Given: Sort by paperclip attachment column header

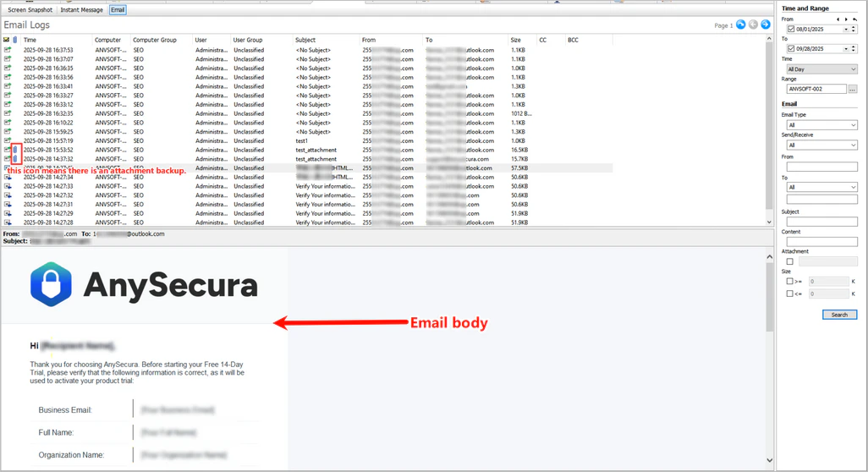Looking at the screenshot, I should tap(15, 40).
